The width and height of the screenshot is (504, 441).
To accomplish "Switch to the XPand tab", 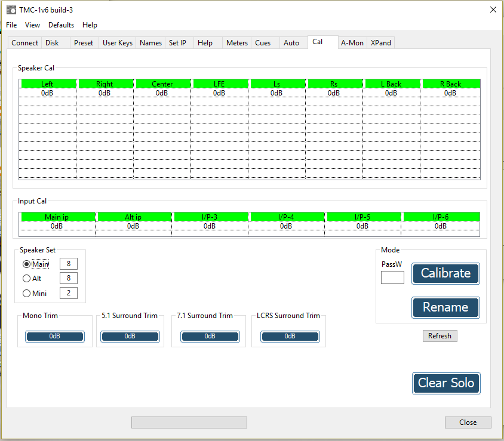I will coord(381,43).
